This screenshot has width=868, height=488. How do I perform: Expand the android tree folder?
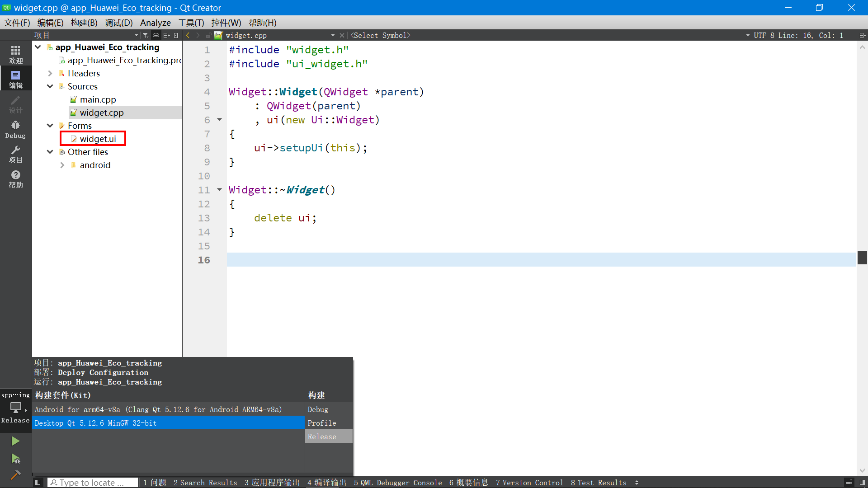coord(61,164)
